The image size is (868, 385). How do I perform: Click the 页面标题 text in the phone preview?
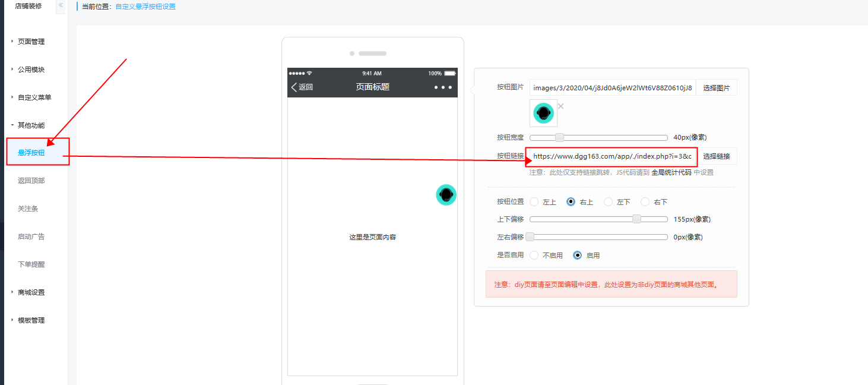(x=373, y=87)
